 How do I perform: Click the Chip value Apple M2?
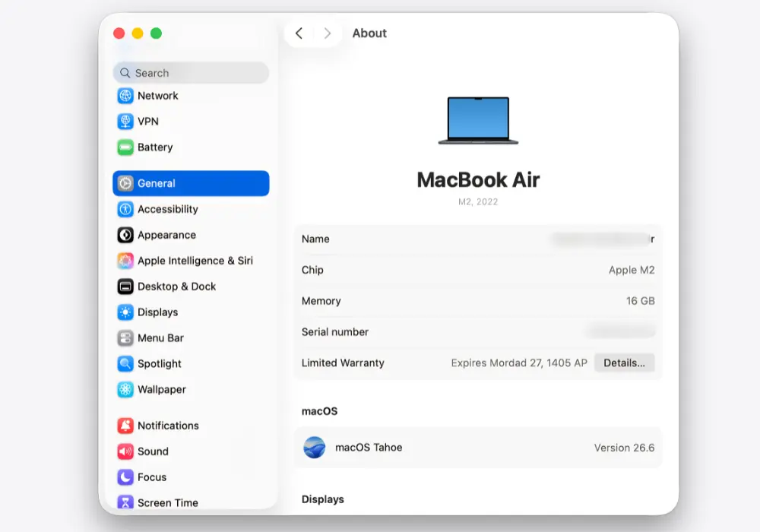pos(632,270)
